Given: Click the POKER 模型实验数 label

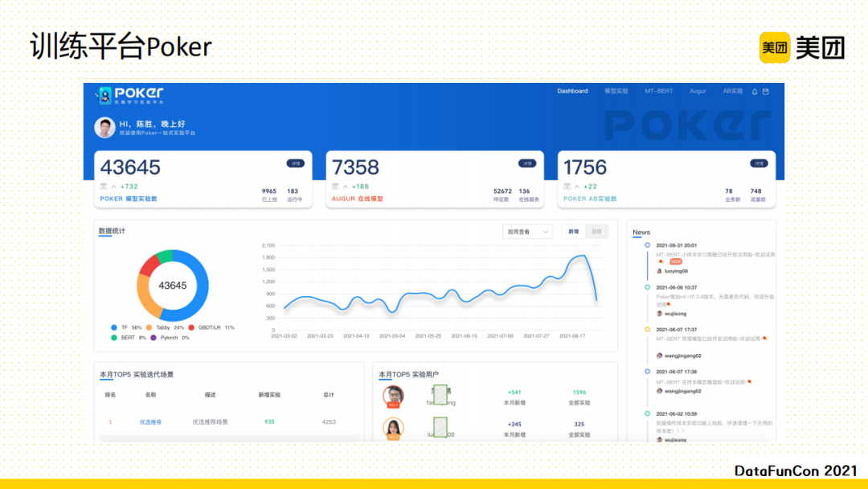Looking at the screenshot, I should pos(129,199).
